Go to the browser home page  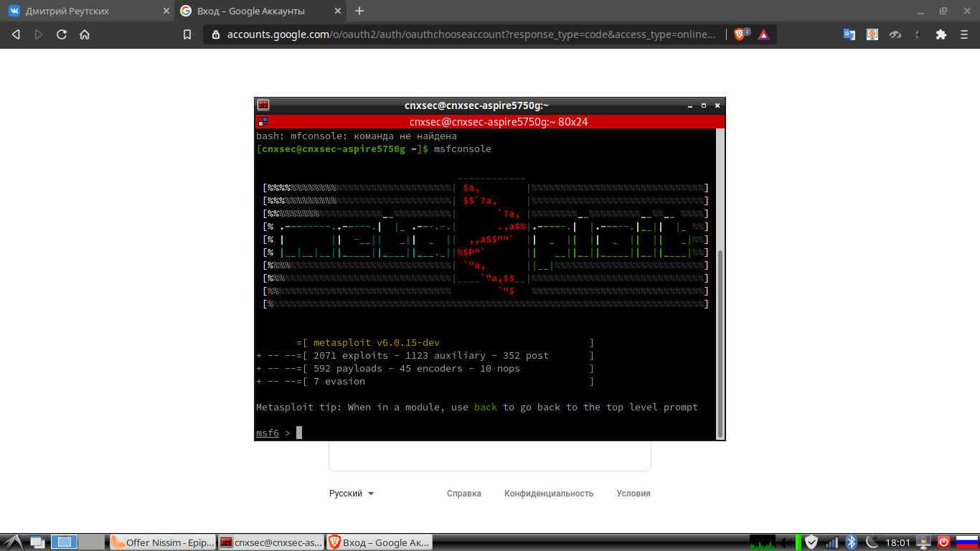pos(85,34)
